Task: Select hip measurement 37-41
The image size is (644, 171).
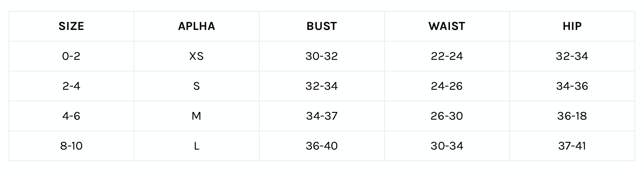Action: coord(572,146)
